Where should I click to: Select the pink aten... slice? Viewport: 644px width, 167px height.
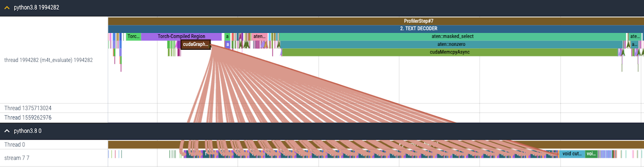click(259, 37)
